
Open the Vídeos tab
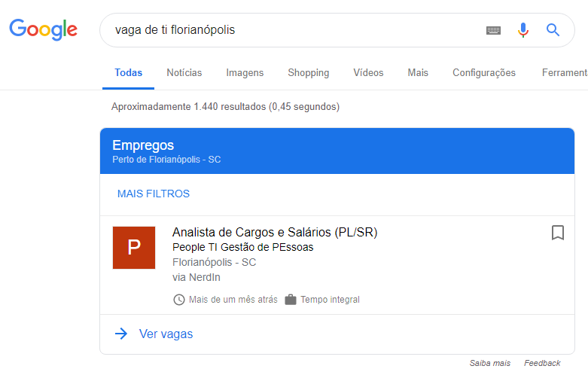368,73
